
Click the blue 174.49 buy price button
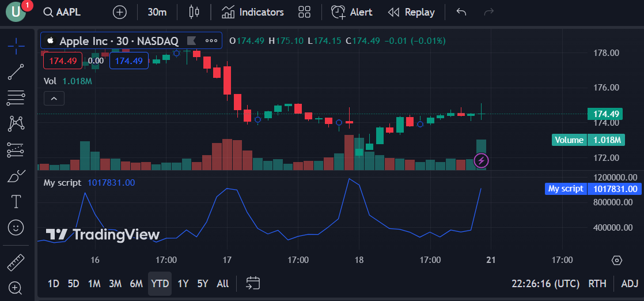coord(129,61)
